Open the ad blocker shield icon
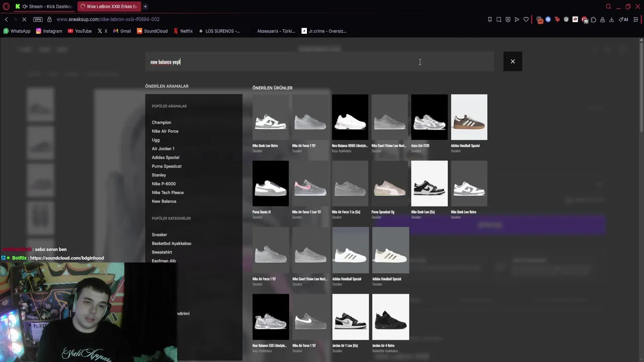The height and width of the screenshot is (362, 644). 508,20
